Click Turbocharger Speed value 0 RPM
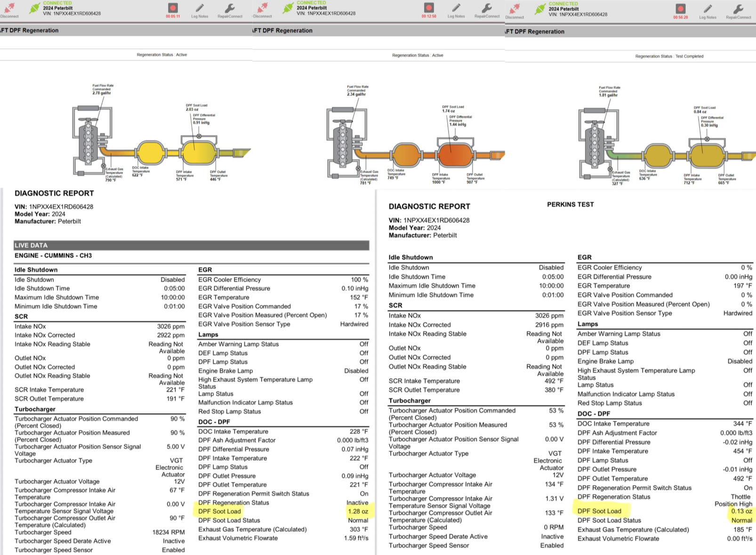Viewport: 756px width, 555px height. click(554, 527)
